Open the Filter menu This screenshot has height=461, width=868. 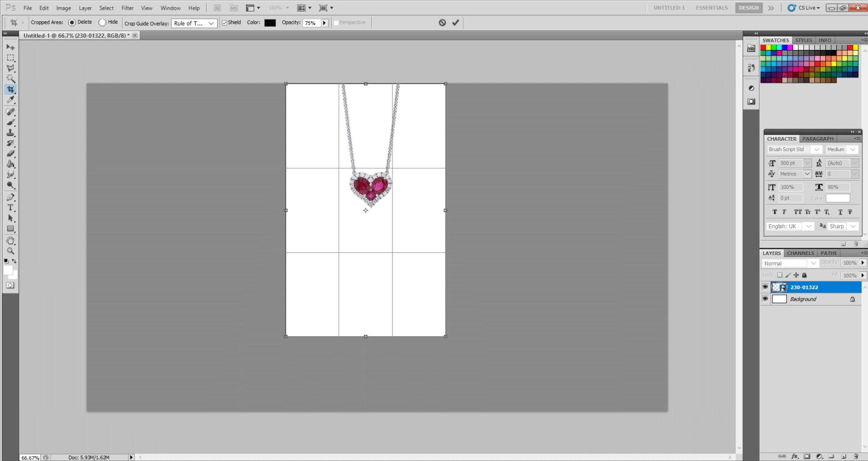[x=127, y=8]
